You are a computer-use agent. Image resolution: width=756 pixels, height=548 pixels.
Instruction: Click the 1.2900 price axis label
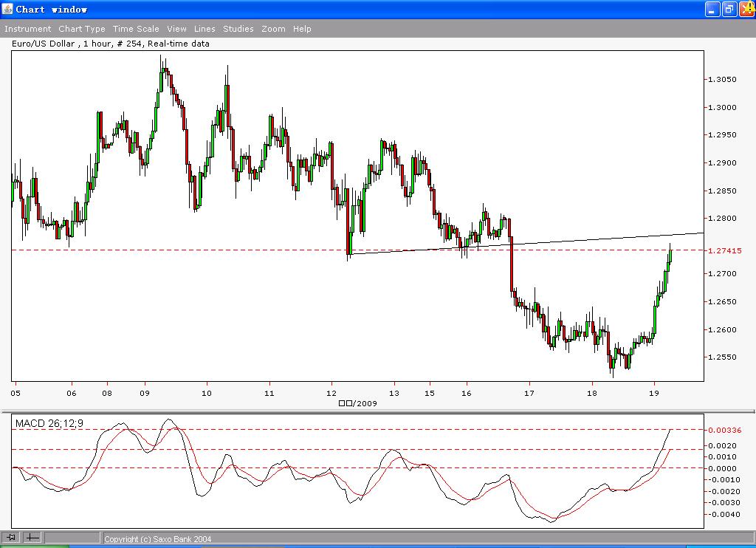click(x=722, y=162)
